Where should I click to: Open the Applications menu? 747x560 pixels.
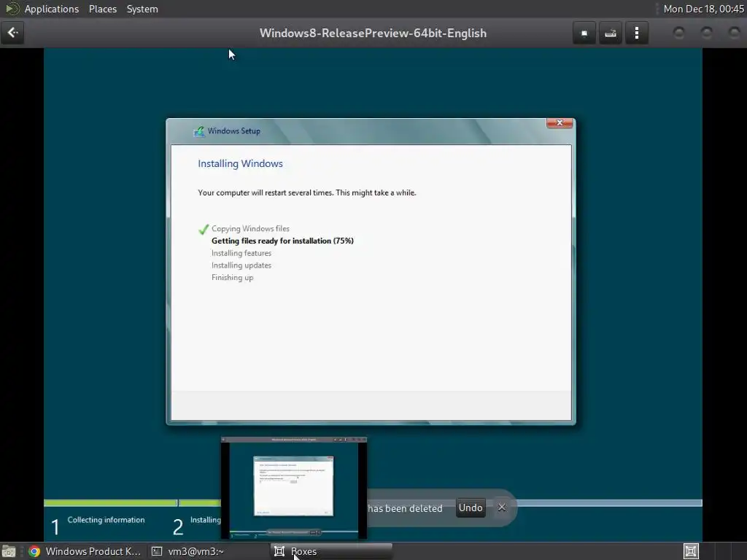click(52, 9)
